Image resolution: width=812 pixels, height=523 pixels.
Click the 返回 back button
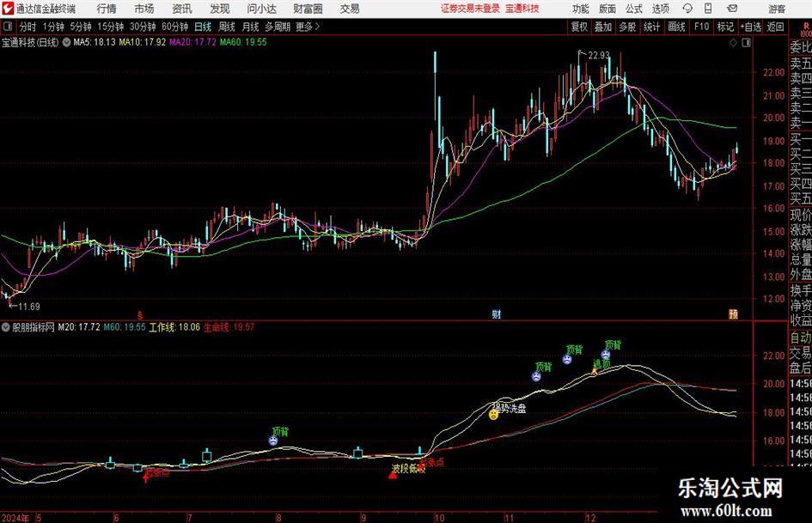tap(775, 27)
